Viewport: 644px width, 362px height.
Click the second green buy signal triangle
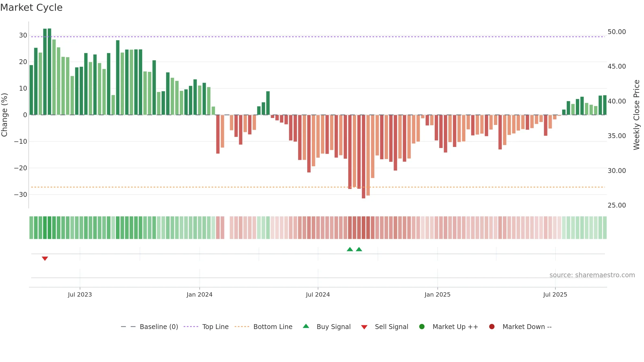359,249
